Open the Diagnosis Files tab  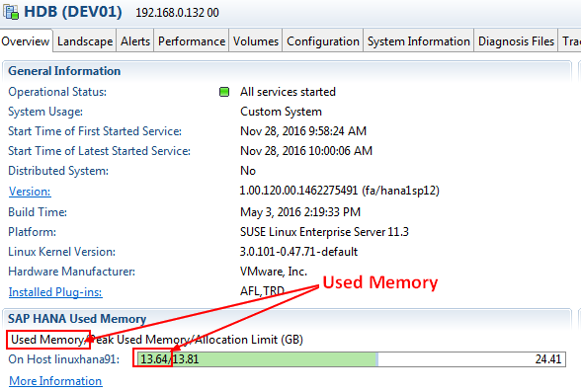click(x=516, y=41)
